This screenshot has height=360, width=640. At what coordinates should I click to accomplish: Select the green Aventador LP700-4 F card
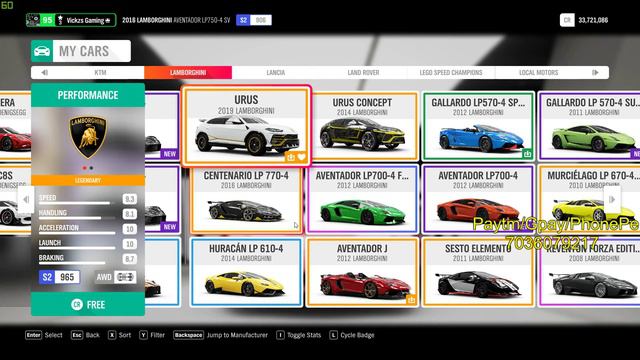point(362,200)
